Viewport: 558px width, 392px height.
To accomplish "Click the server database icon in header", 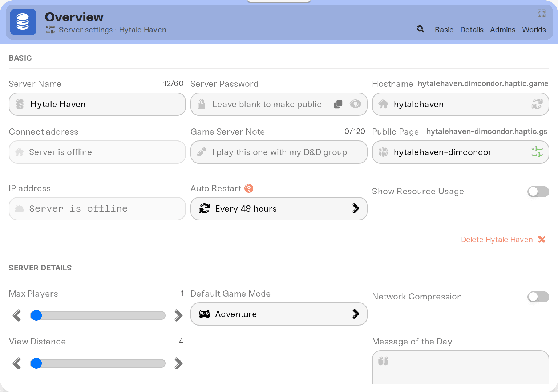I will (x=23, y=22).
